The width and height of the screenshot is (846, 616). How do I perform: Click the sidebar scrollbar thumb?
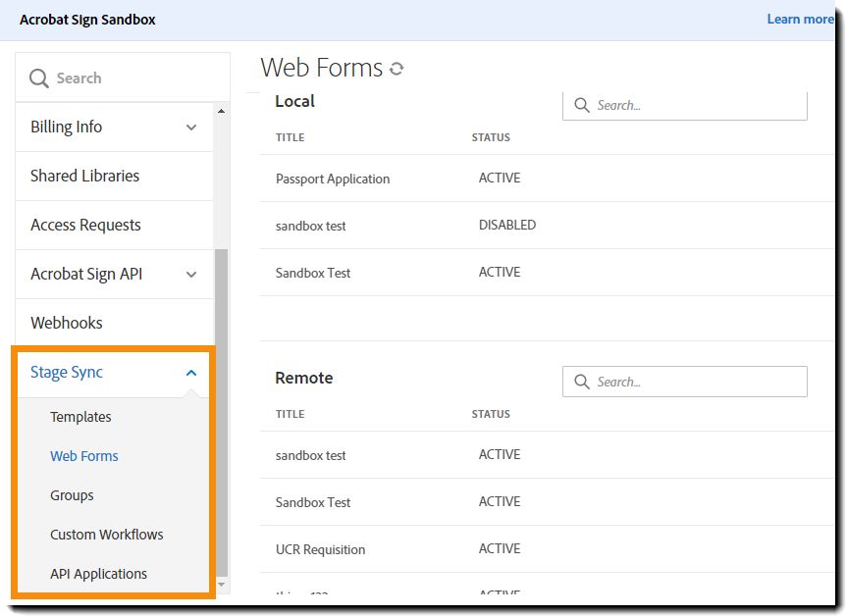[x=221, y=413]
